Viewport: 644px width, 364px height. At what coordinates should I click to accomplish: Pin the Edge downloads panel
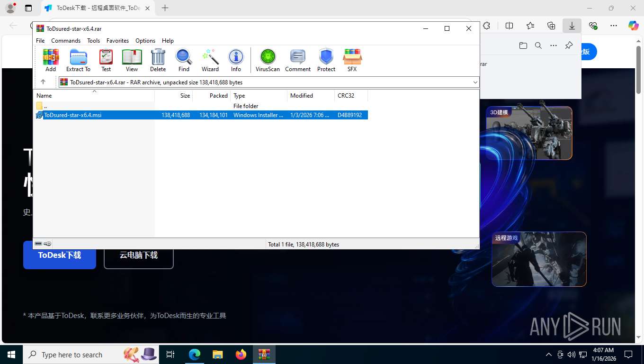tap(569, 45)
